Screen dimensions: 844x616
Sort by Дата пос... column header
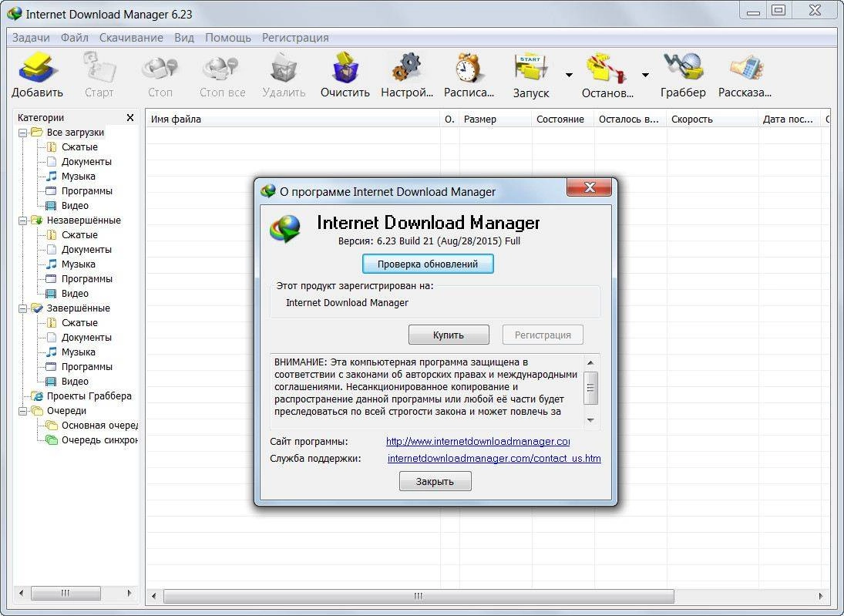789,119
